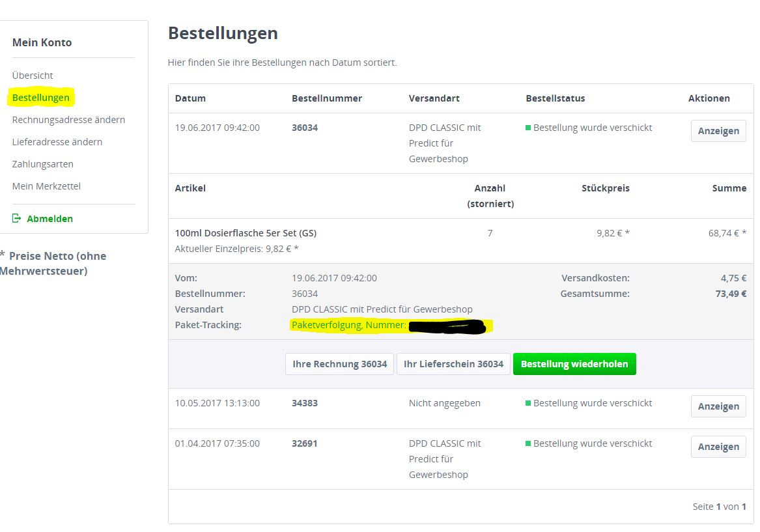Click the Datum column header

point(190,98)
